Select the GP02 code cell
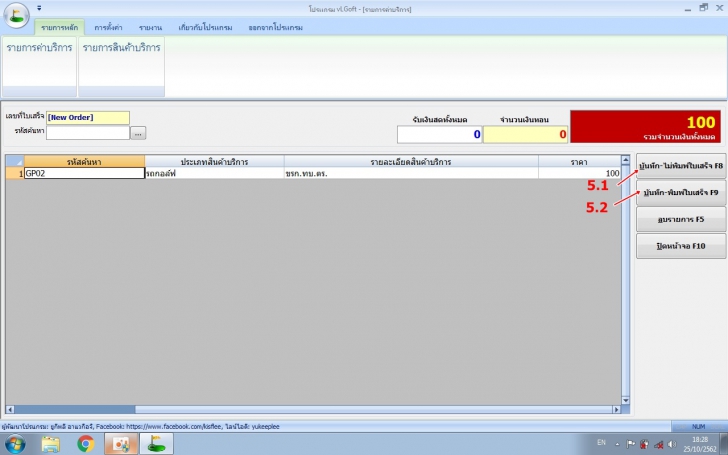728x455 pixels. click(x=84, y=173)
